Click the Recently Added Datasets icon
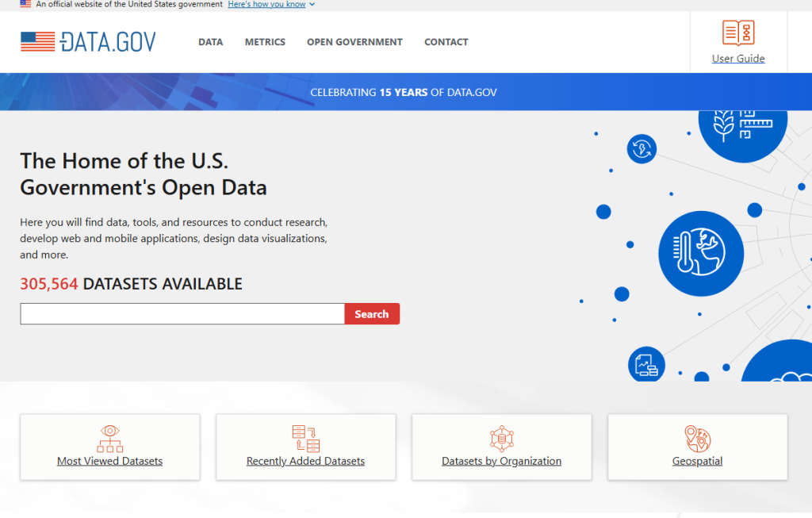The width and height of the screenshot is (812, 518). [x=305, y=439]
